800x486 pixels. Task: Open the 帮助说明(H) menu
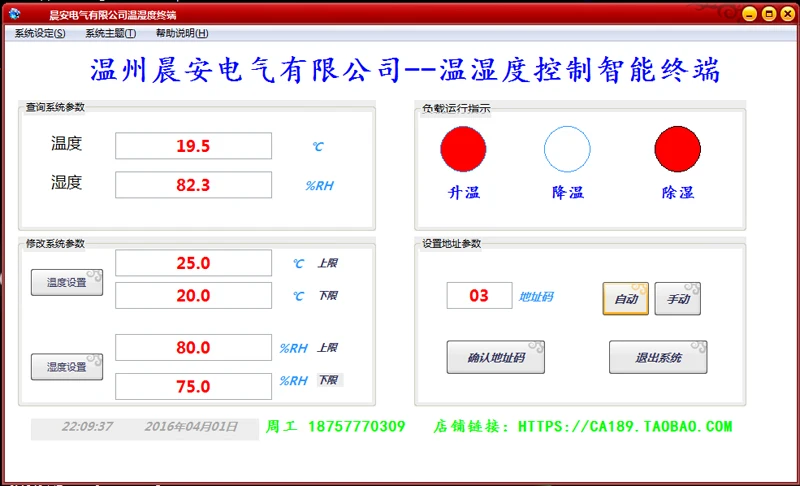(x=182, y=33)
